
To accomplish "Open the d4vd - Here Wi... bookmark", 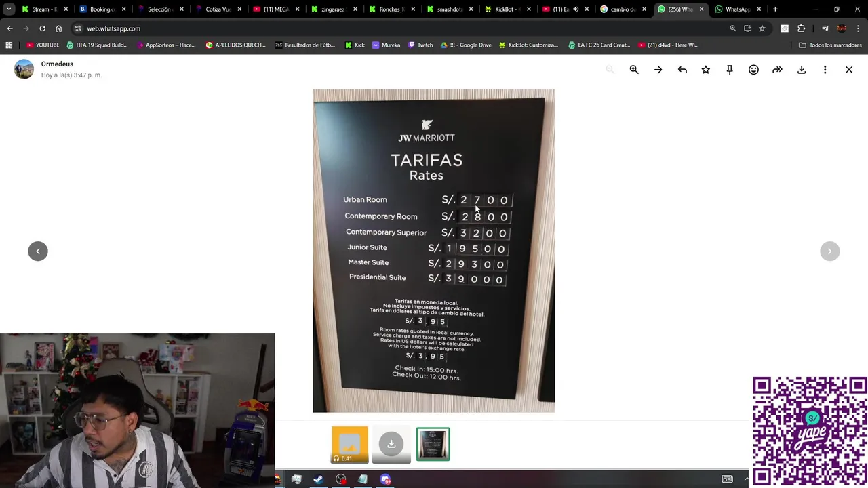I will [668, 45].
